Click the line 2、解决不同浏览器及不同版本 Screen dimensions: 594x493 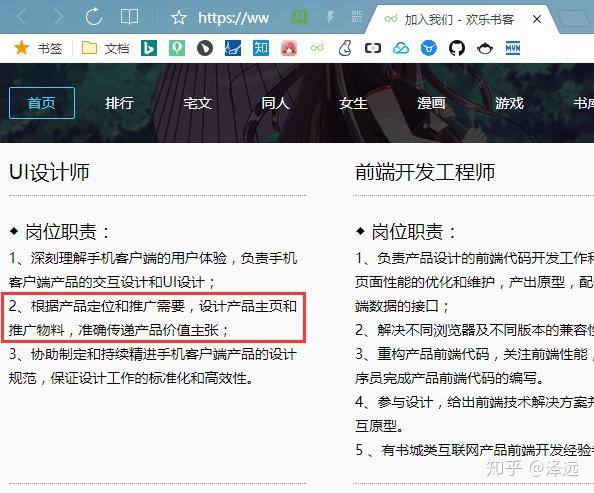point(475,330)
